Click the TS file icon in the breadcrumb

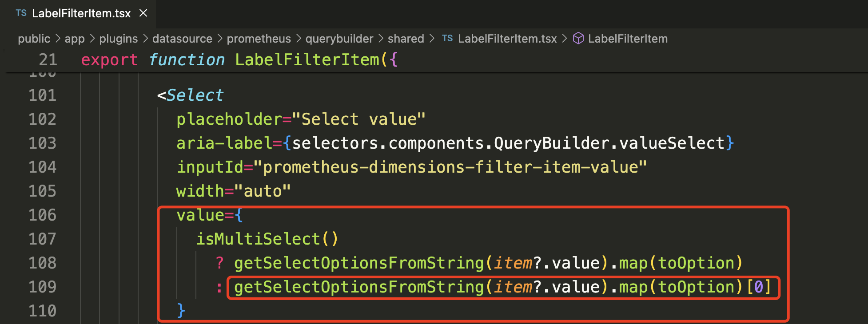(447, 39)
